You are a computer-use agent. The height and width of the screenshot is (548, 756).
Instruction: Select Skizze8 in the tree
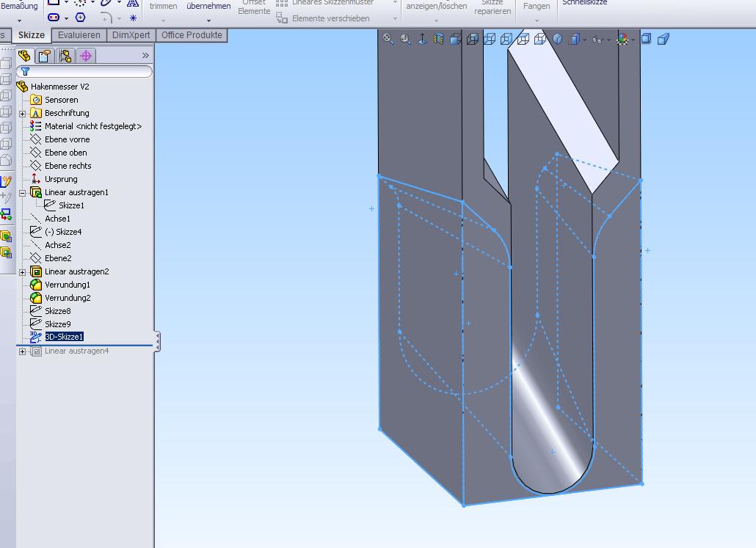coord(58,311)
